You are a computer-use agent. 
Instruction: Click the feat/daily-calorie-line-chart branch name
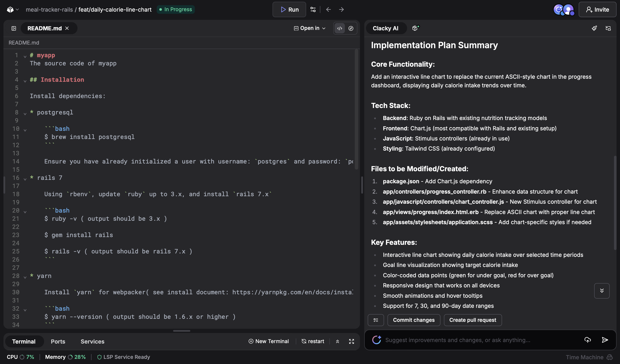tap(115, 10)
